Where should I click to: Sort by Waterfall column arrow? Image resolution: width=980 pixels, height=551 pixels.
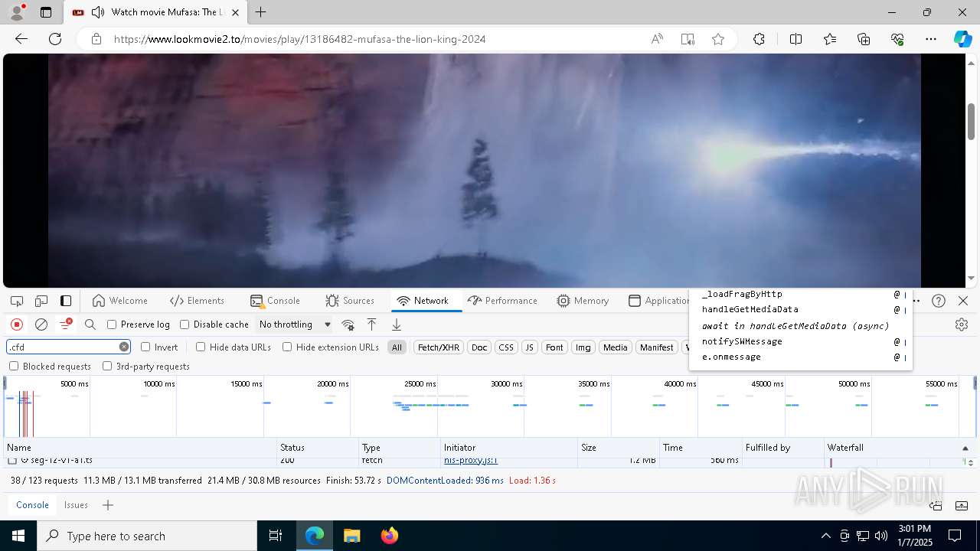coord(965,448)
